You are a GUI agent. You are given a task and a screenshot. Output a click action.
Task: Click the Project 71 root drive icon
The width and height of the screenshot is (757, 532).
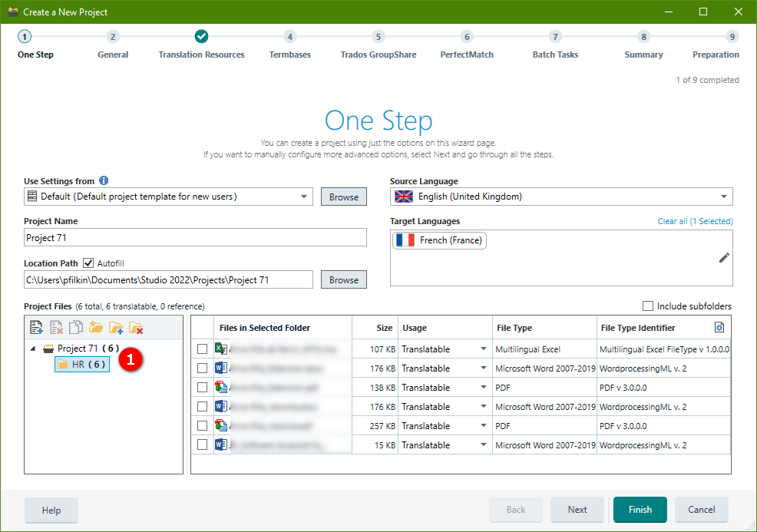tap(48, 349)
